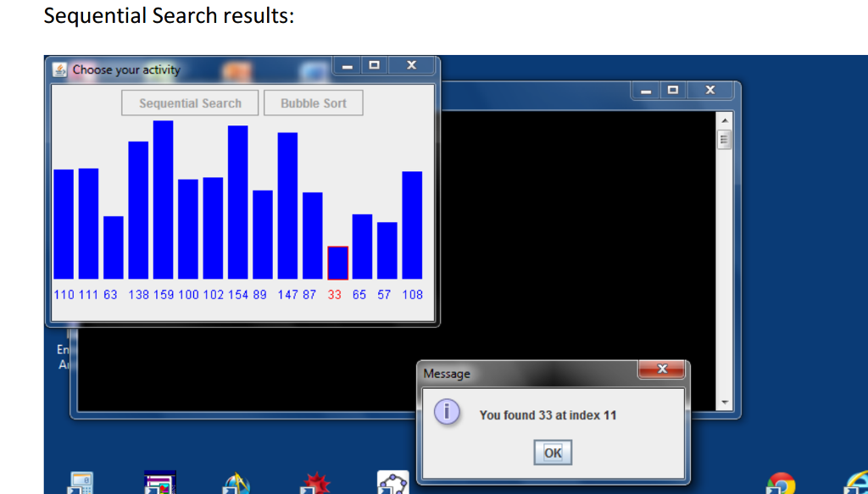
Task: Click the Sequential Search button
Action: click(x=190, y=103)
